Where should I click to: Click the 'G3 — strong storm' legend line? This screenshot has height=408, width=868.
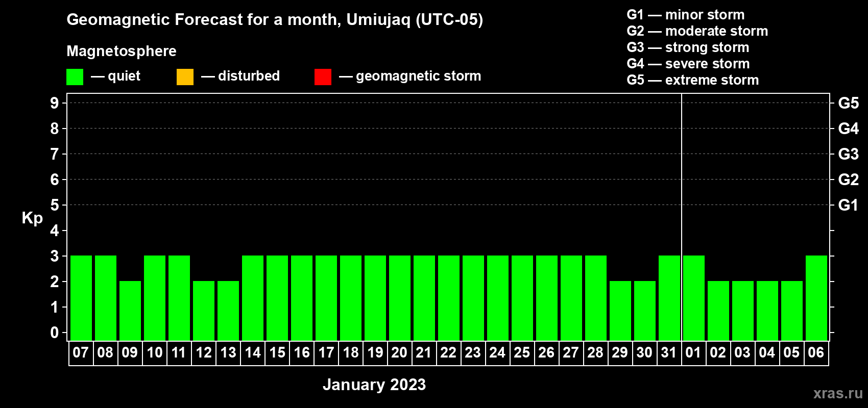click(x=688, y=47)
